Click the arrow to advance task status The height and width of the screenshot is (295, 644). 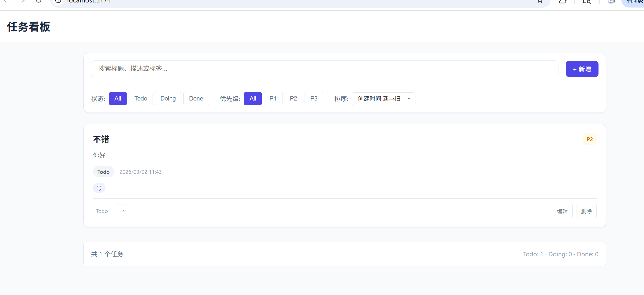(121, 211)
